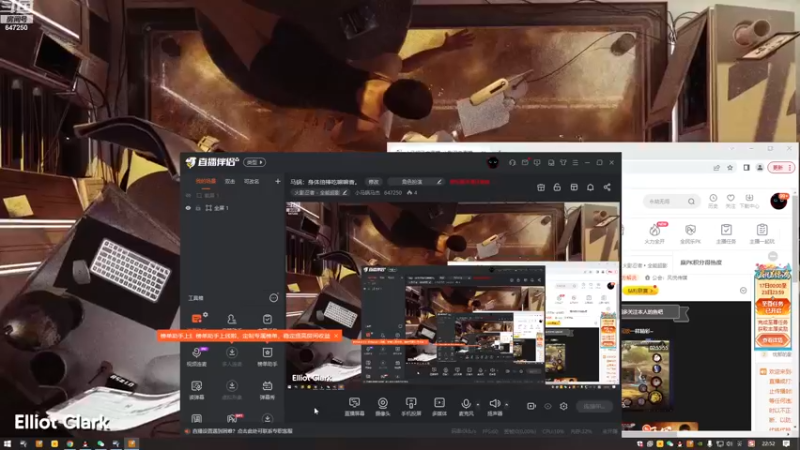Open the gift box icon
This screenshot has width=800, height=450.
coord(541,187)
